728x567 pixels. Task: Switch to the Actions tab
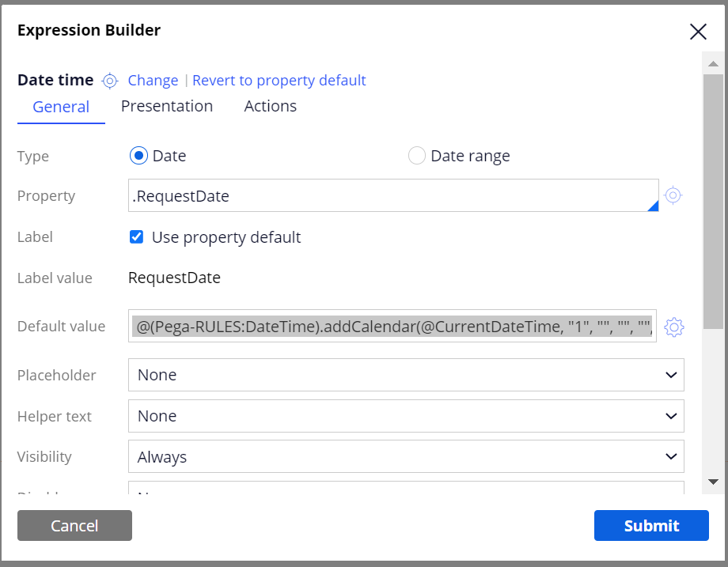270,105
